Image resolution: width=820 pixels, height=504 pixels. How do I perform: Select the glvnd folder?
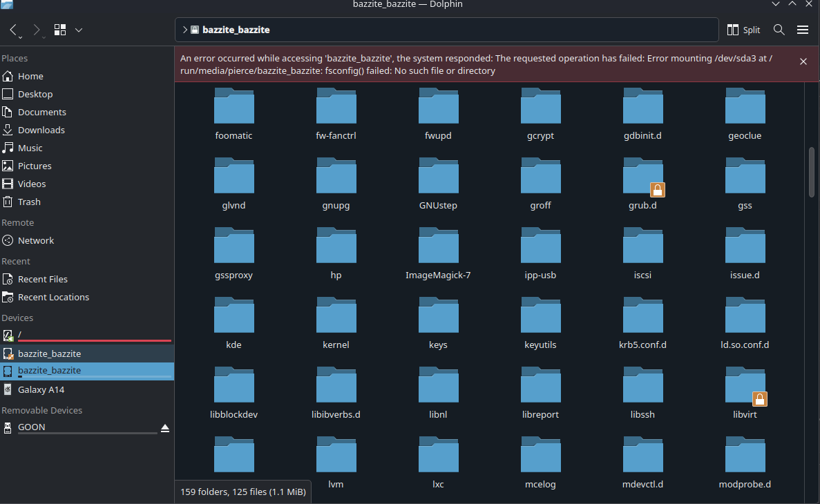(233, 184)
